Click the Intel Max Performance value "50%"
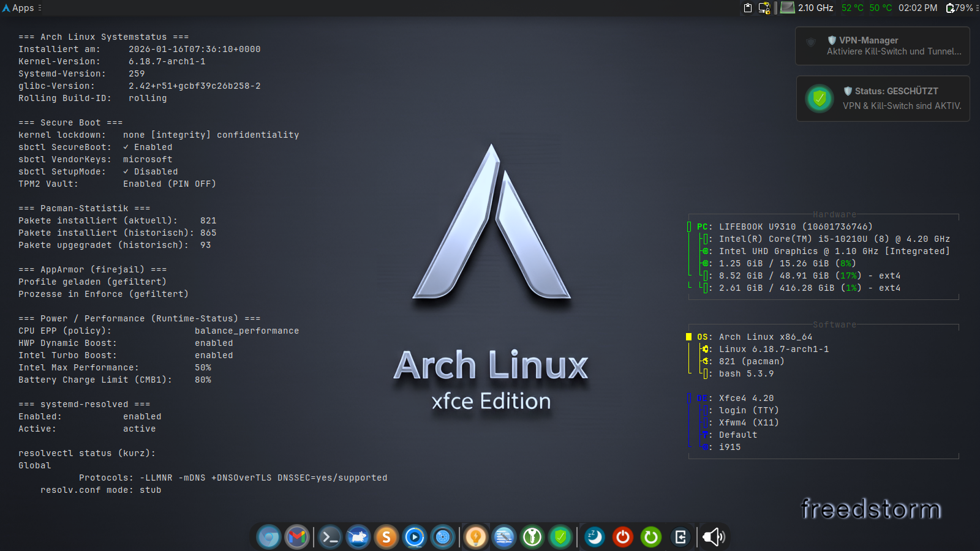 click(203, 367)
